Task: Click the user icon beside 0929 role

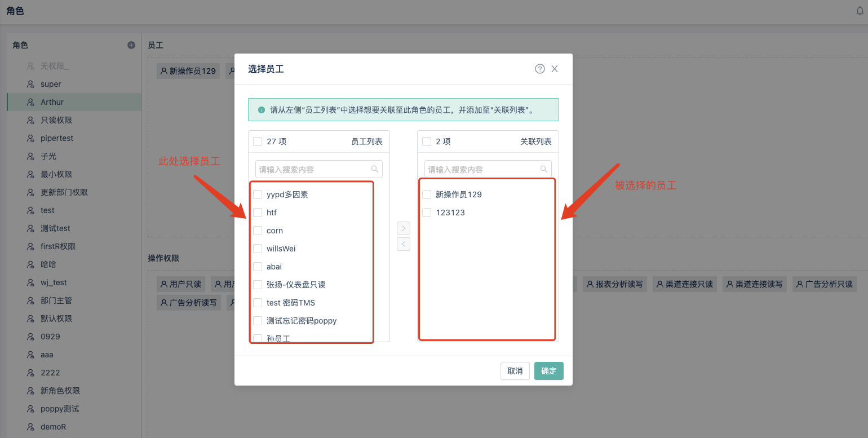Action: click(x=30, y=337)
